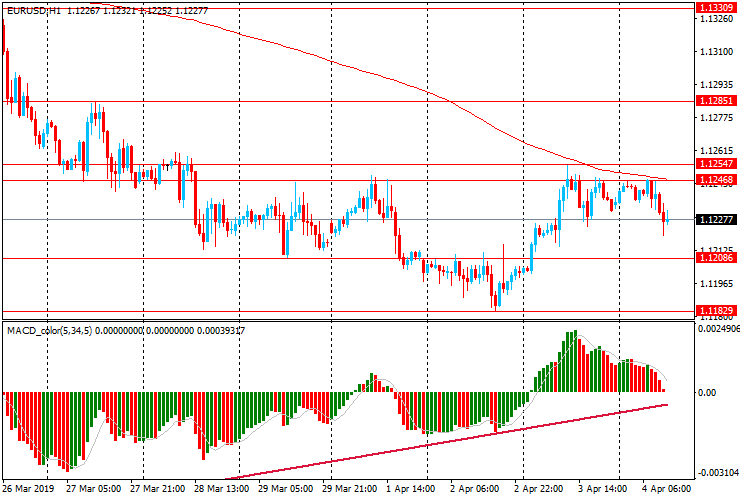Select the 1.11829 red price level tag

[716, 311]
